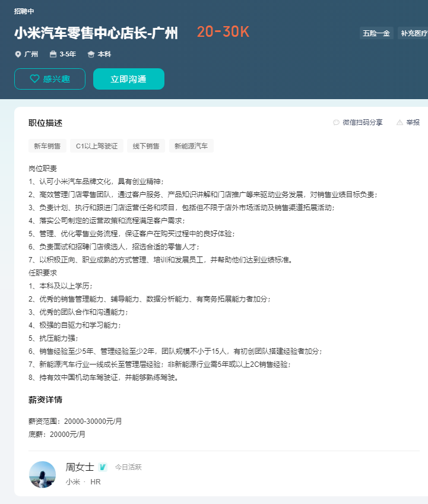The width and height of the screenshot is (428, 504).
Task: Click the briefcase icon next to 3-5年
Action: tap(53, 54)
